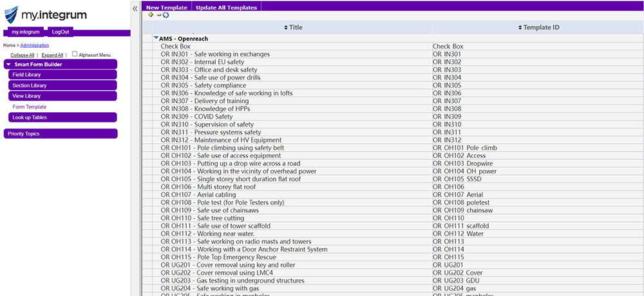Open OR OH113 - Safe working on radio masts
This screenshot has width=644, height=296.
tap(236, 242)
